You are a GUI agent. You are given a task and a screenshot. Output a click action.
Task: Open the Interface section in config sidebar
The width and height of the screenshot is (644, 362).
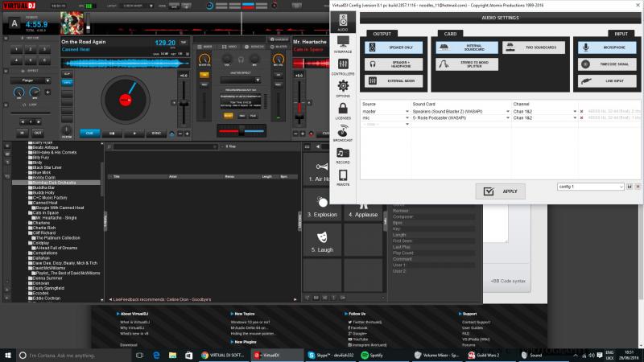[343, 44]
